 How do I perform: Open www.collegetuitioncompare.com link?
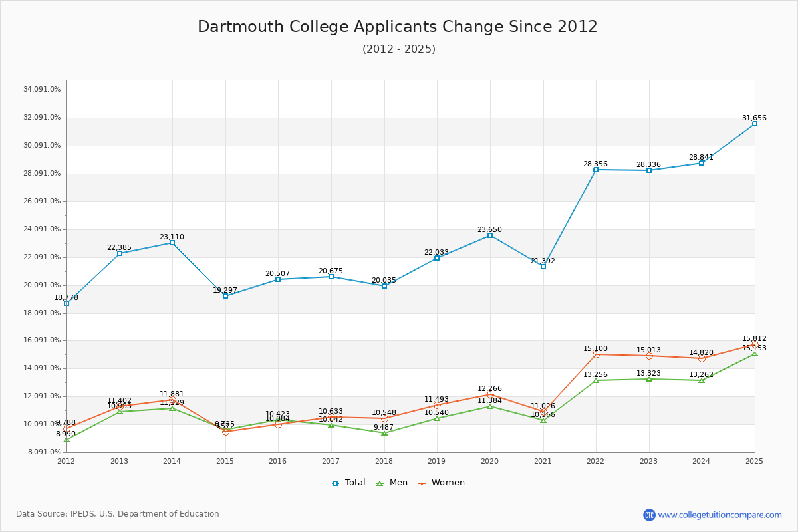point(720,513)
